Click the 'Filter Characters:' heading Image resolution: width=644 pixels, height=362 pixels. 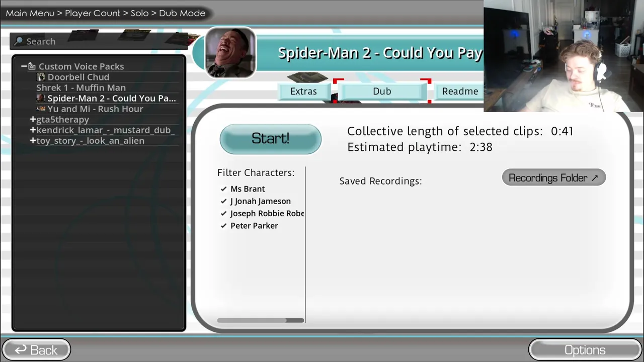(256, 172)
